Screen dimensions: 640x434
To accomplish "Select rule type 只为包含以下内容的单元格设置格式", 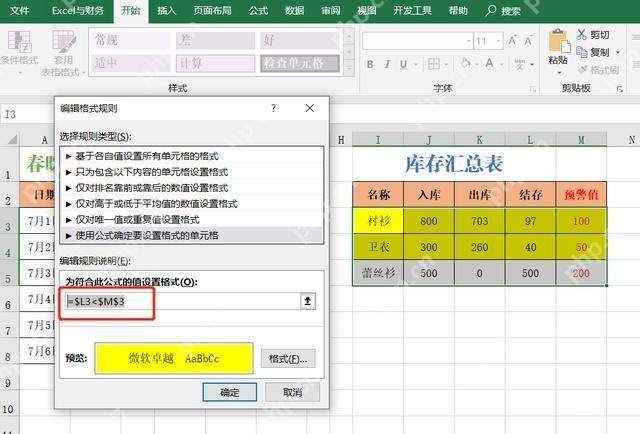I will (x=191, y=172).
